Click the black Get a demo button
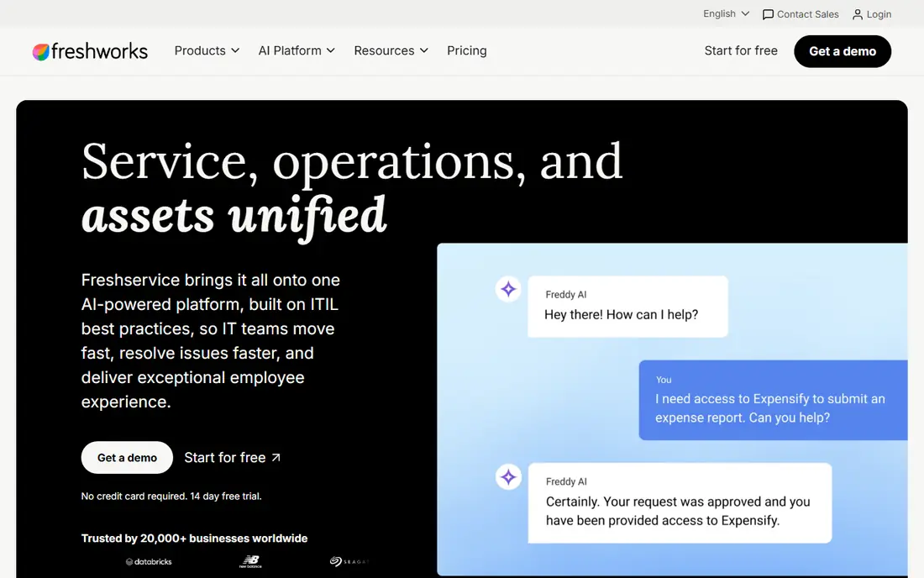The width and height of the screenshot is (924, 578). (x=842, y=51)
